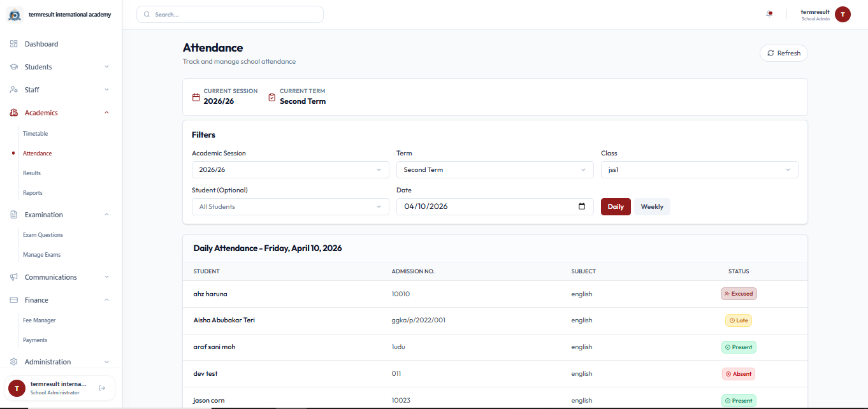Screen dimensions: 868x409
Task: Open Fee Manager page
Action: click(40, 320)
